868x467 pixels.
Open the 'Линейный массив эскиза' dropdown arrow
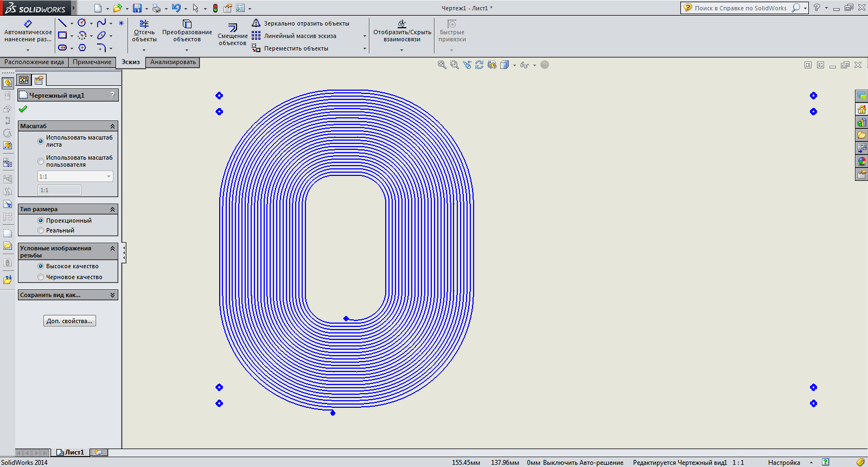(x=365, y=36)
